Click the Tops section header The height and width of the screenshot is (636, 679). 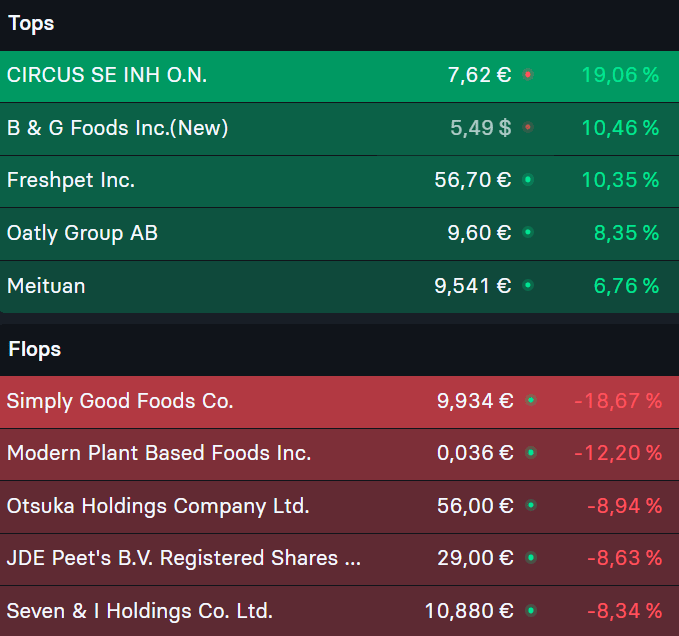(x=31, y=24)
